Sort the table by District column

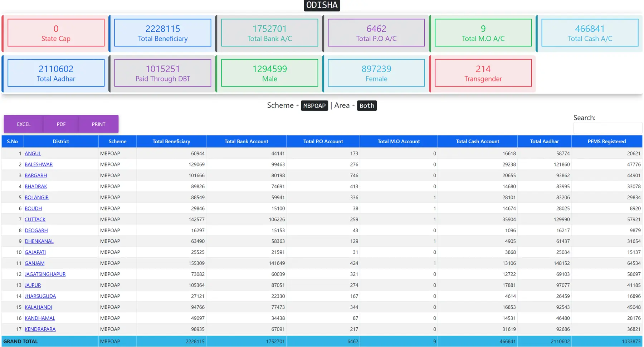pyautogui.click(x=60, y=141)
